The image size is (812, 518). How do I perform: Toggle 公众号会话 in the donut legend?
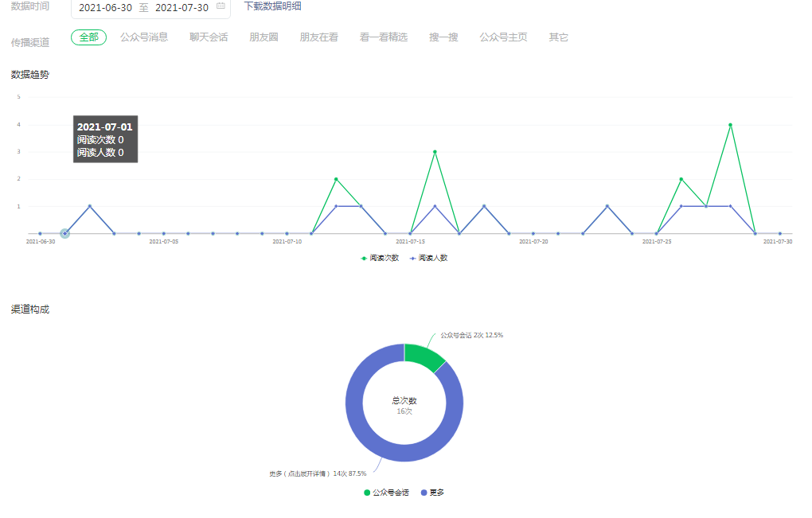click(387, 493)
